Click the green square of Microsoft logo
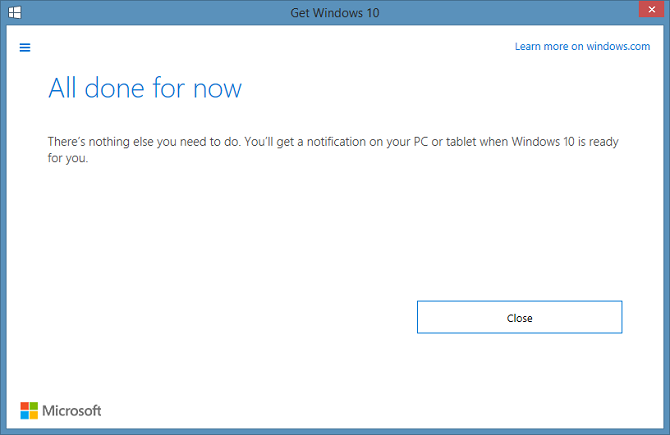 34,405
